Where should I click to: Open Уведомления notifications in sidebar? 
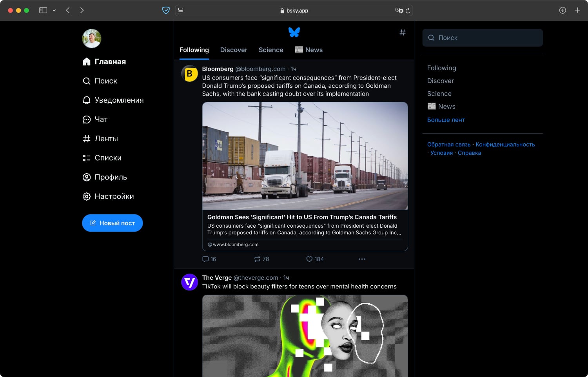click(x=113, y=100)
